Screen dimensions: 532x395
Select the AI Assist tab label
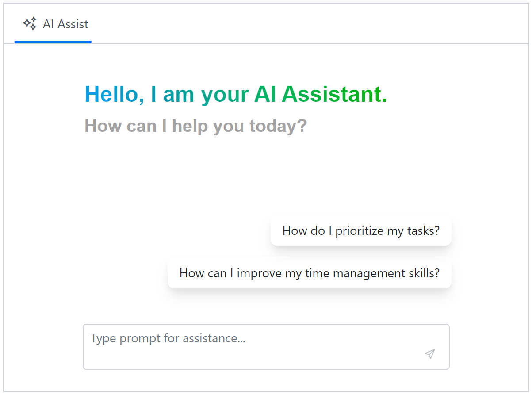[x=65, y=24]
